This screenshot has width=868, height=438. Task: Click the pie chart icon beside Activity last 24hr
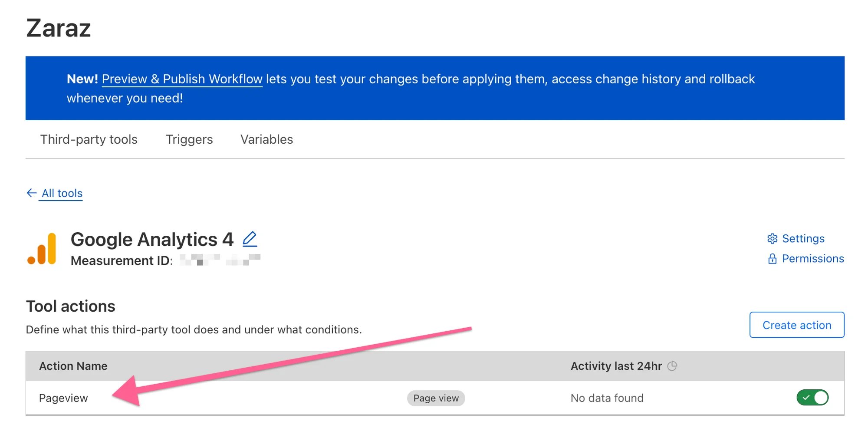[673, 366]
